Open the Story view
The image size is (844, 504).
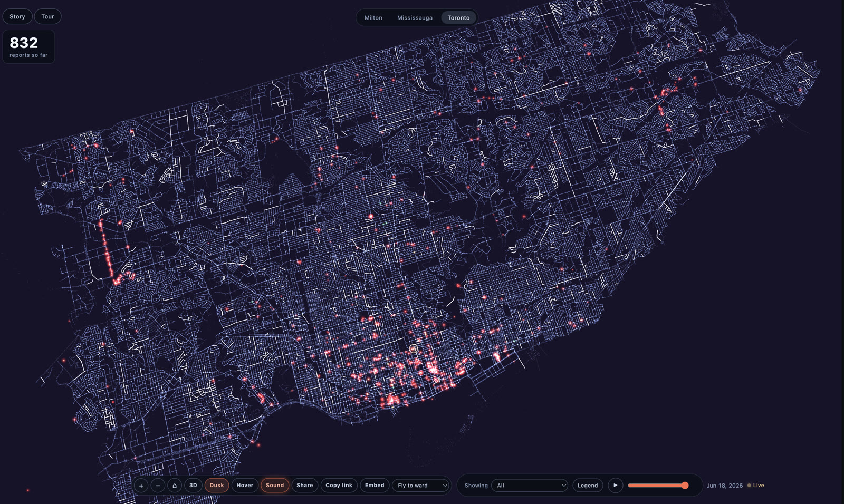pos(17,16)
